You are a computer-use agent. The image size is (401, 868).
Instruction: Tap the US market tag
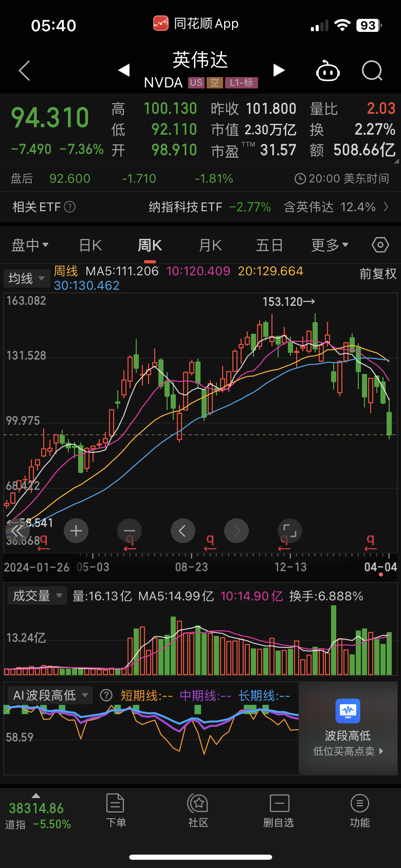click(x=196, y=83)
